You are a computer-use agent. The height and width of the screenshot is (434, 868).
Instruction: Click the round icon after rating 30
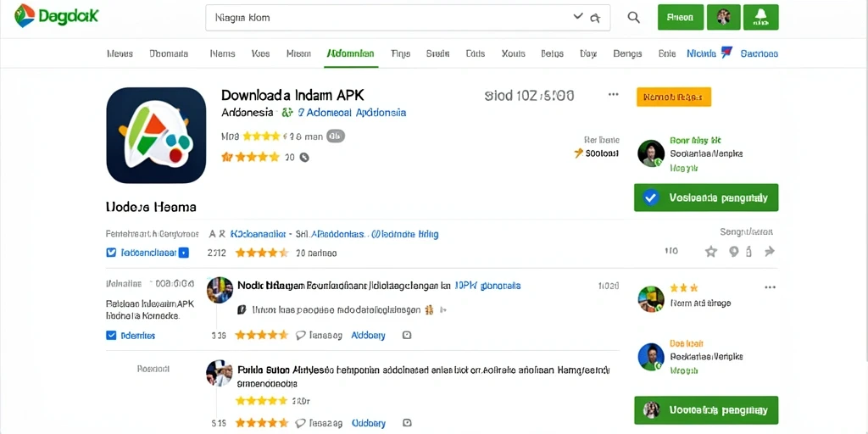[304, 157]
